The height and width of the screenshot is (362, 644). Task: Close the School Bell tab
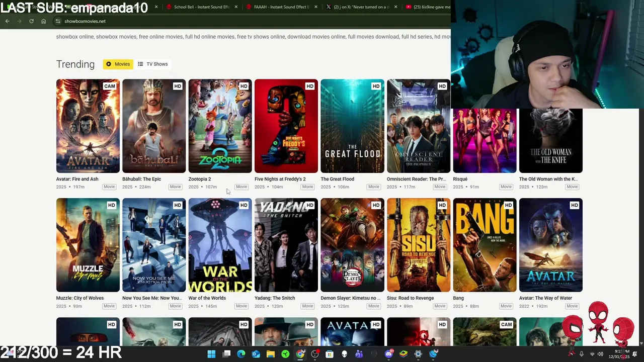click(236, 7)
